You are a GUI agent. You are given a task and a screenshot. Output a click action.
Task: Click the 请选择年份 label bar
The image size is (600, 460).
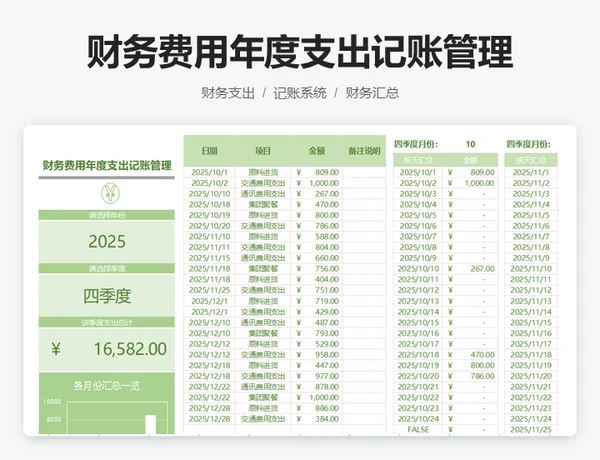pos(107,215)
